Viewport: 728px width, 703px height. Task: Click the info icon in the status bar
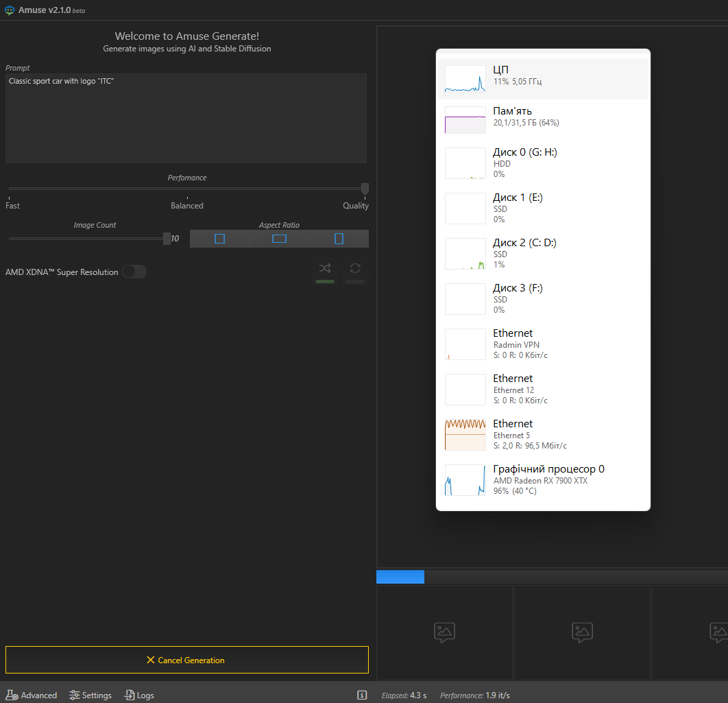pyautogui.click(x=362, y=695)
